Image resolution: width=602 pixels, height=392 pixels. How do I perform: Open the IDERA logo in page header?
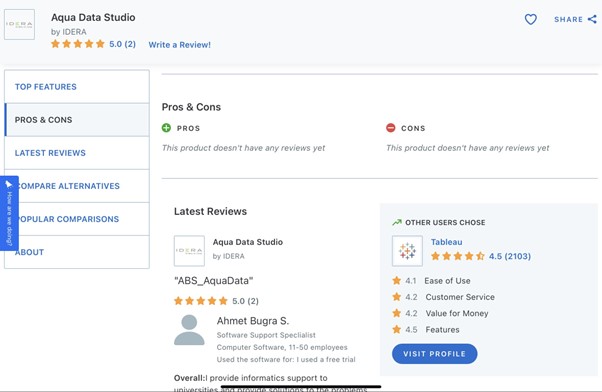click(19, 25)
